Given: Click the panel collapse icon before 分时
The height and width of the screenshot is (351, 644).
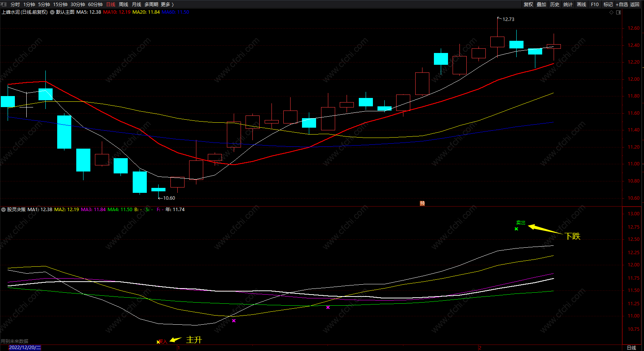Looking at the screenshot, I should 4,4.
